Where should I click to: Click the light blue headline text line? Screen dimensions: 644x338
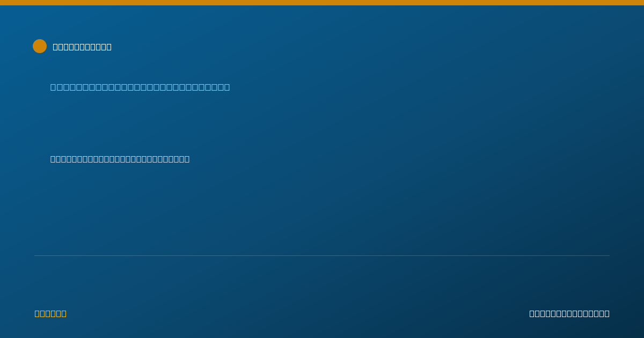pos(140,87)
